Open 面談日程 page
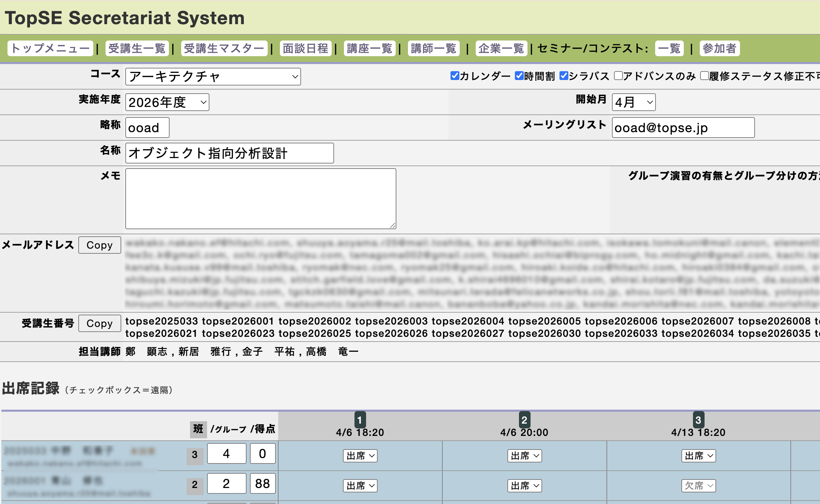Image resolution: width=820 pixels, height=504 pixels. [x=305, y=48]
